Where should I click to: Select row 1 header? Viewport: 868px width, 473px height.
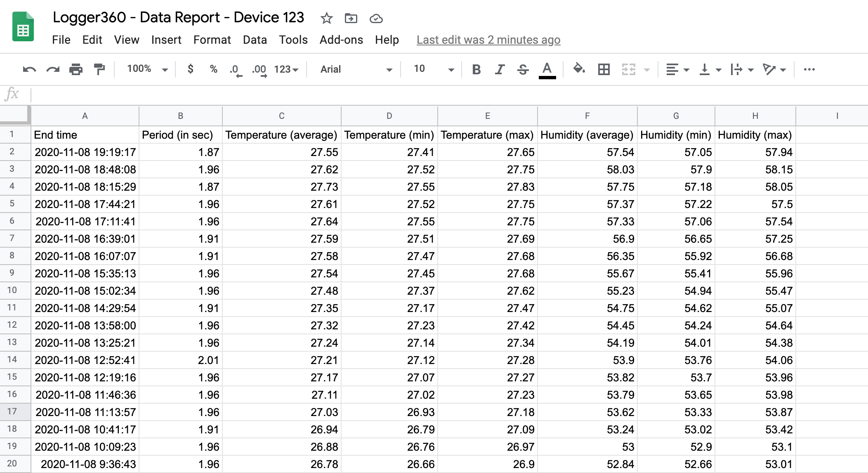tap(15, 135)
